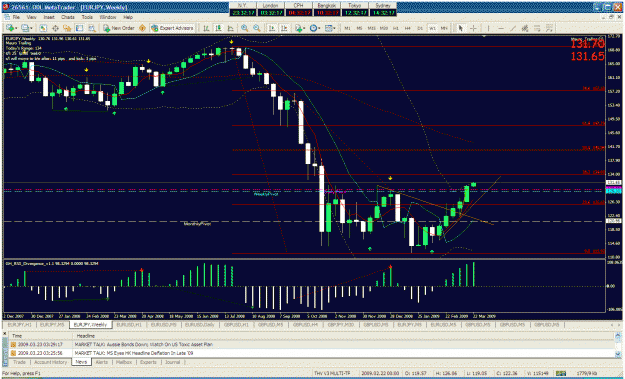
Task: Select the H1 timeframe button
Action: point(396,28)
